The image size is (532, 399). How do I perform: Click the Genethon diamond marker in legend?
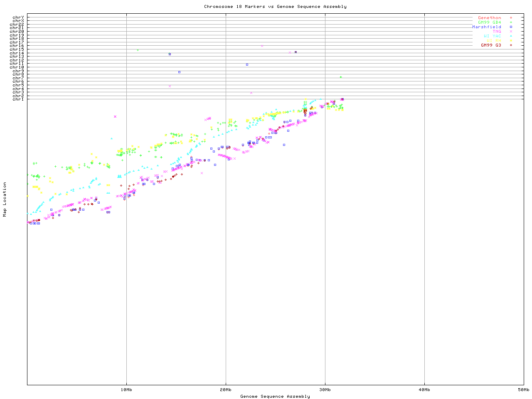click(x=511, y=18)
